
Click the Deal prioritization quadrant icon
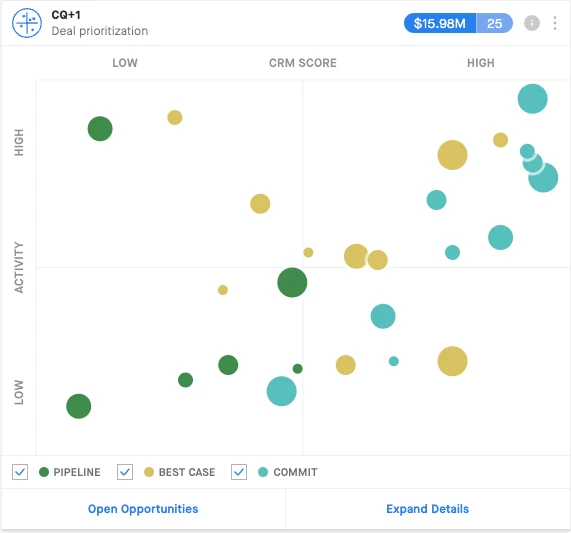point(27,23)
